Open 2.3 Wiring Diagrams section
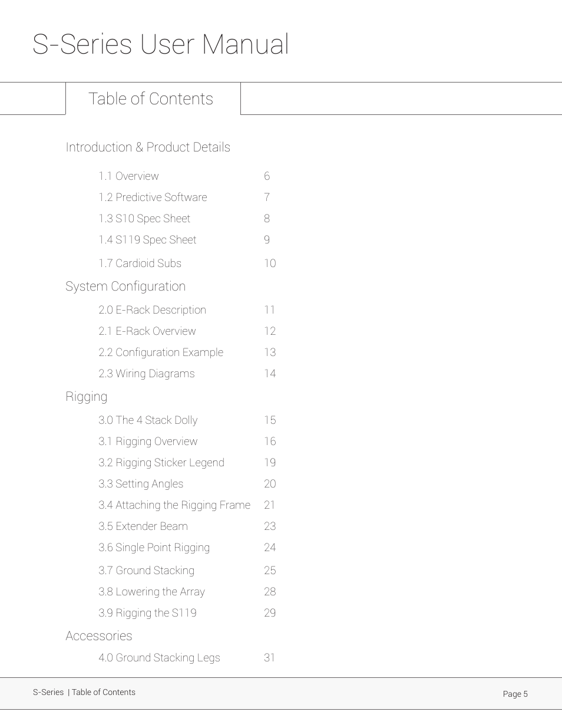The image size is (562, 728). 146,374
